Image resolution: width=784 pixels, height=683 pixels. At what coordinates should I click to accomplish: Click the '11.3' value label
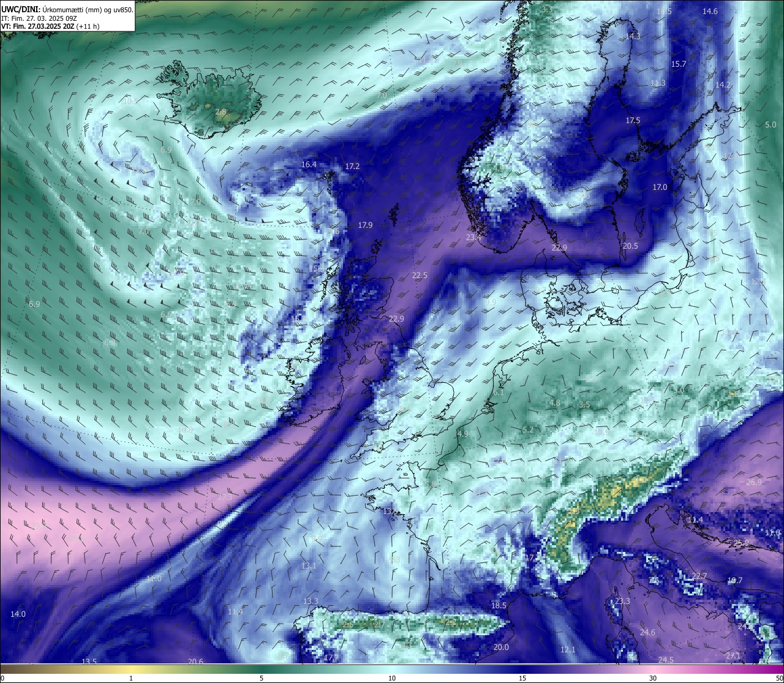pos(658,83)
